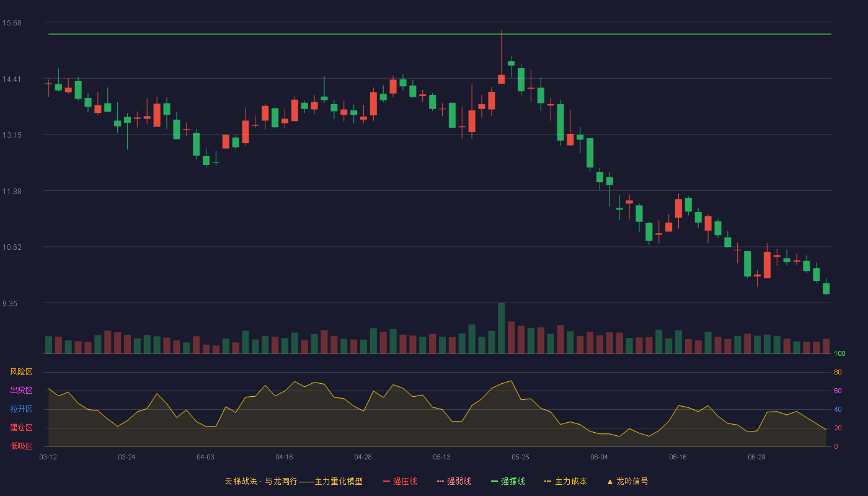Click the 06-16 date label
This screenshot has width=868, height=496.
tap(678, 457)
